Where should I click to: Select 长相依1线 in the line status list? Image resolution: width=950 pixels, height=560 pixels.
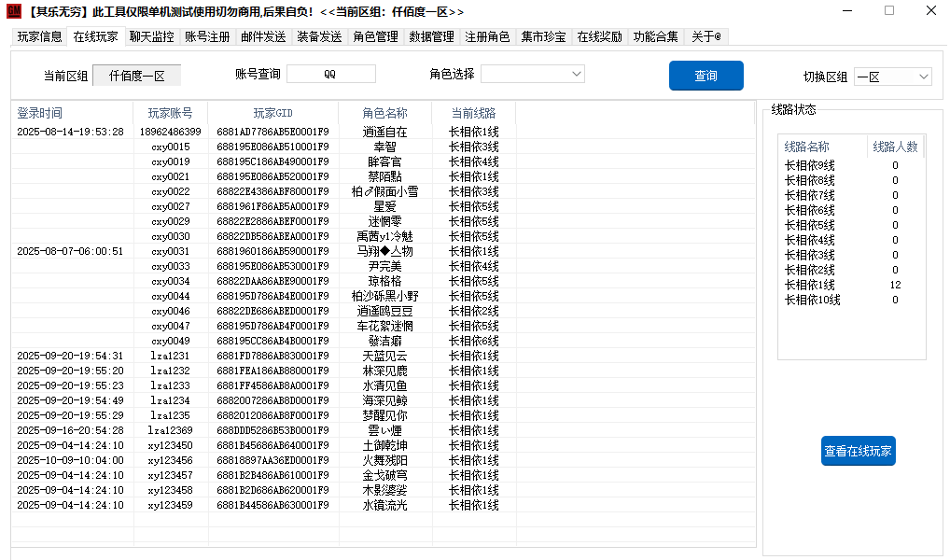(809, 285)
